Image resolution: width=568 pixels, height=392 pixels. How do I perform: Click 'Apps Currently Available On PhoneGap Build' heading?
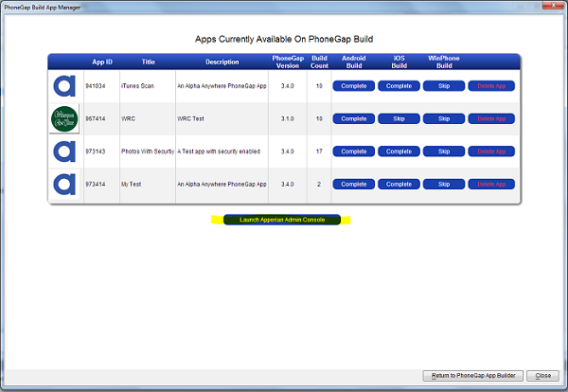[x=284, y=39]
